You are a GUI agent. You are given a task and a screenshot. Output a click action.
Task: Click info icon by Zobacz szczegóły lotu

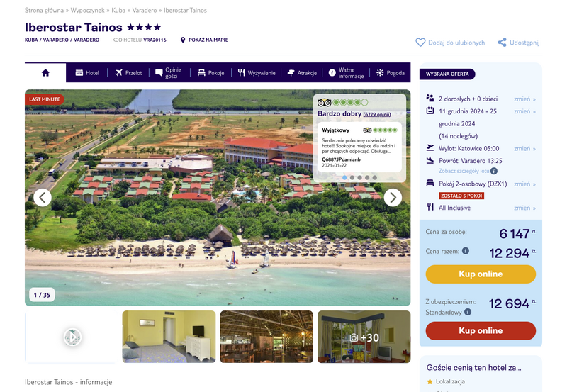[x=494, y=171]
